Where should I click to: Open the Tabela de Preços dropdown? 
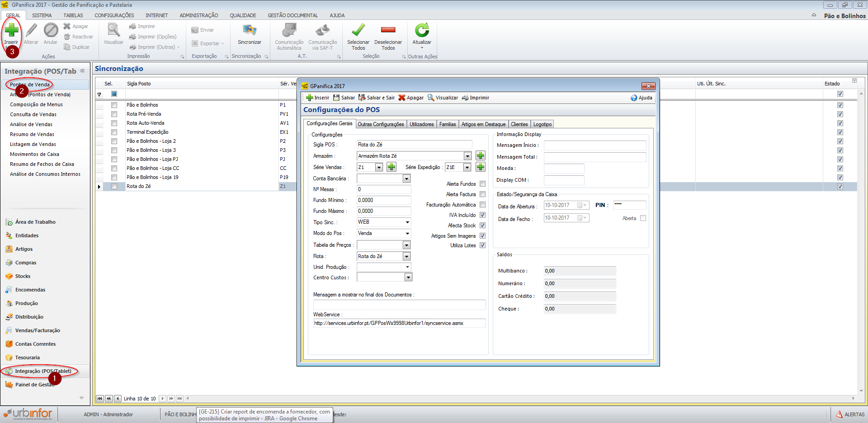pos(406,245)
